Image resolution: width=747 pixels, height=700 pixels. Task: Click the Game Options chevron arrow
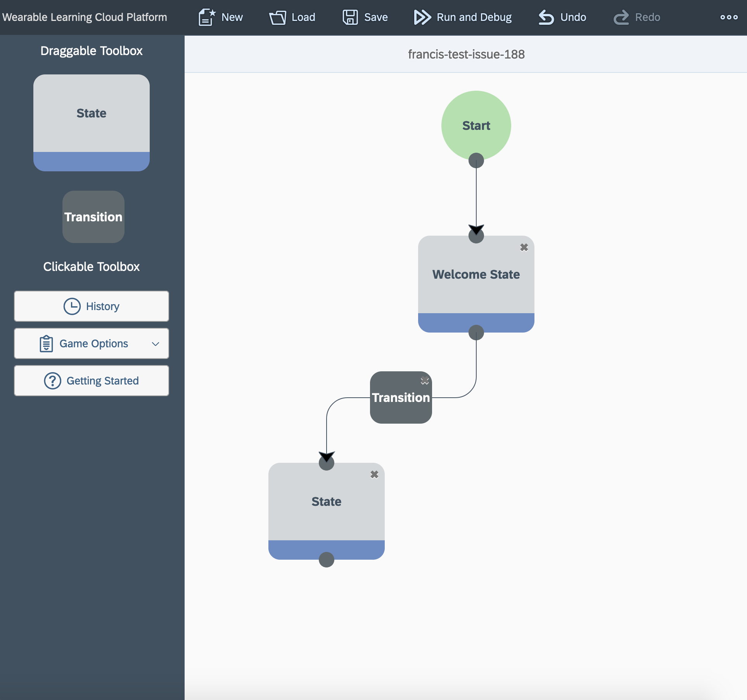[x=156, y=344]
